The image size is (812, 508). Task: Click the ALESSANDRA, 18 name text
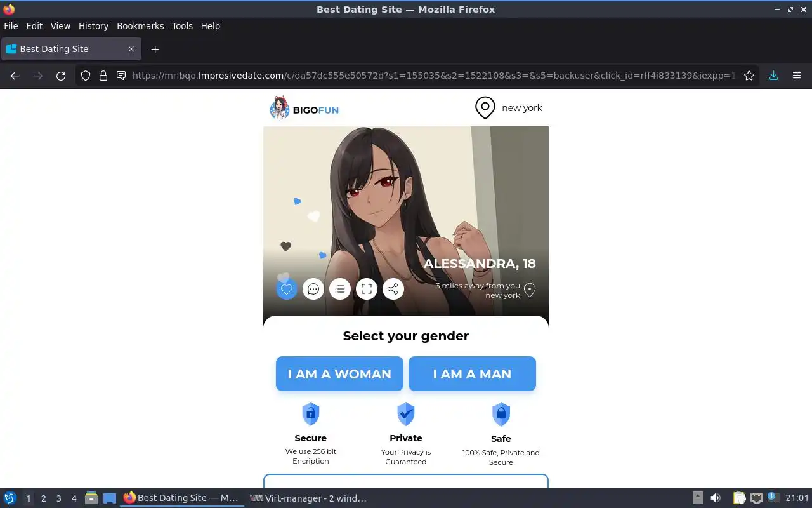480,264
